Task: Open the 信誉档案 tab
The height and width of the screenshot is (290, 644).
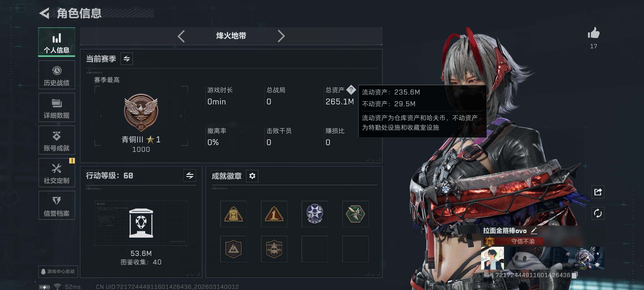Action: tap(57, 205)
